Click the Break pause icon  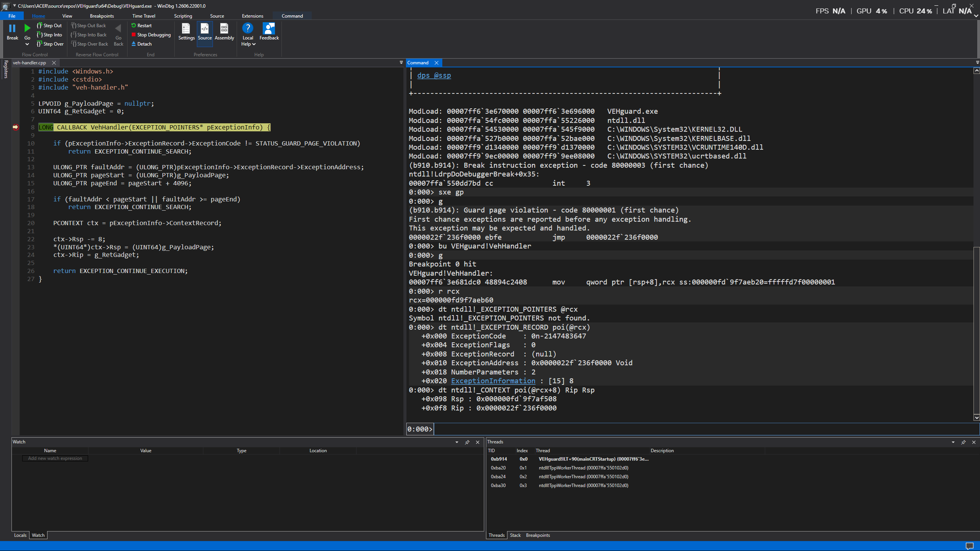[x=12, y=28]
